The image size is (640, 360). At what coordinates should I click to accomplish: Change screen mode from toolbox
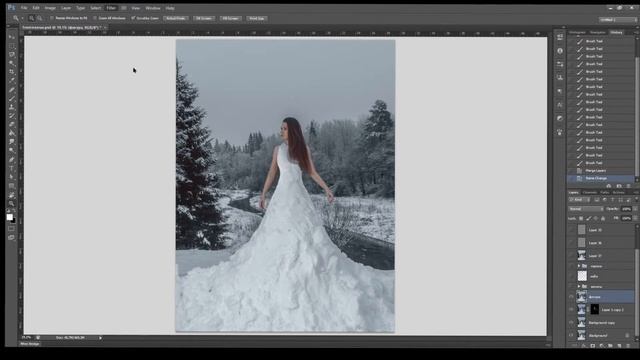[11, 237]
